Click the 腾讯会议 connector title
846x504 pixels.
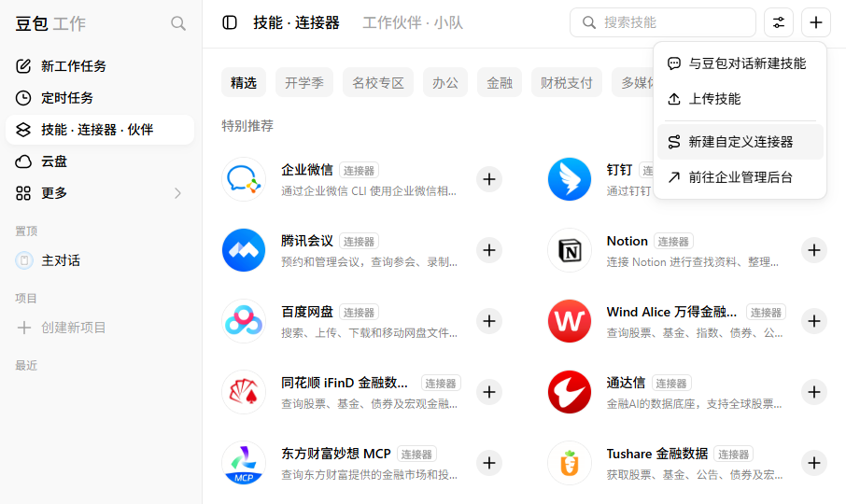coord(307,241)
